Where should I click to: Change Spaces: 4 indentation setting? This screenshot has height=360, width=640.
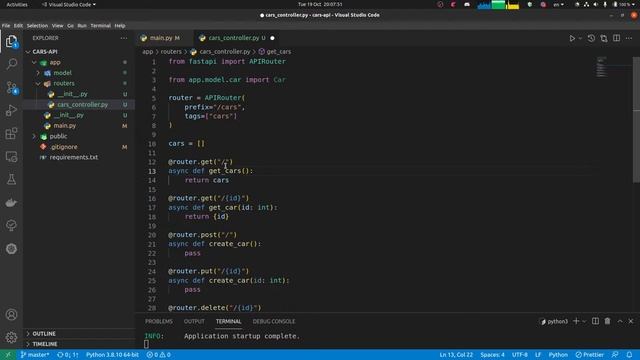(x=492, y=355)
